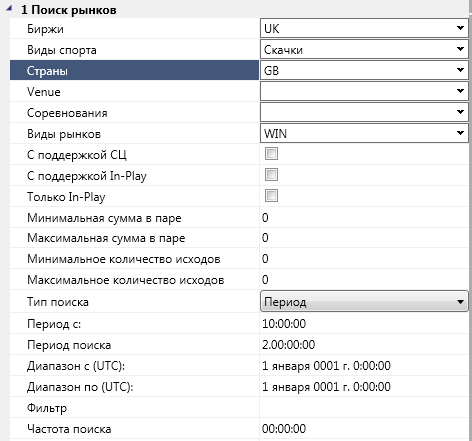Tick the 'С поддержкой In-Play' checkbox
Screen dimensions: 472x441
271,175
